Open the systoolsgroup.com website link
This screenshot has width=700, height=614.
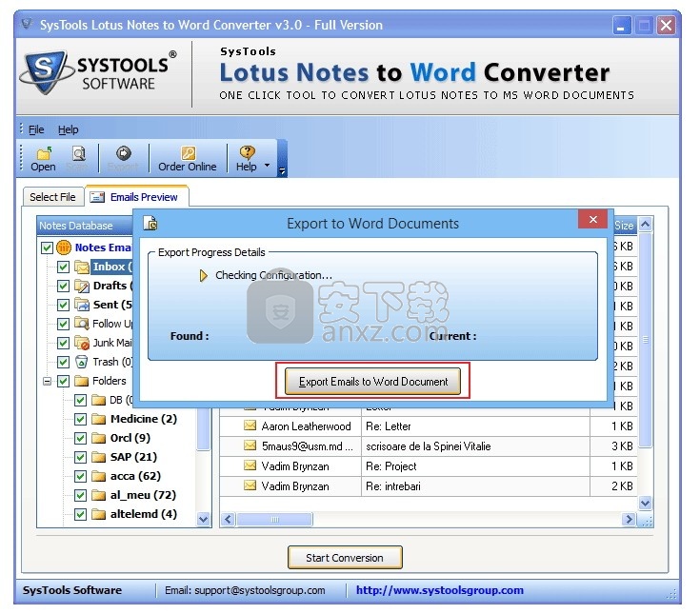coord(440,590)
